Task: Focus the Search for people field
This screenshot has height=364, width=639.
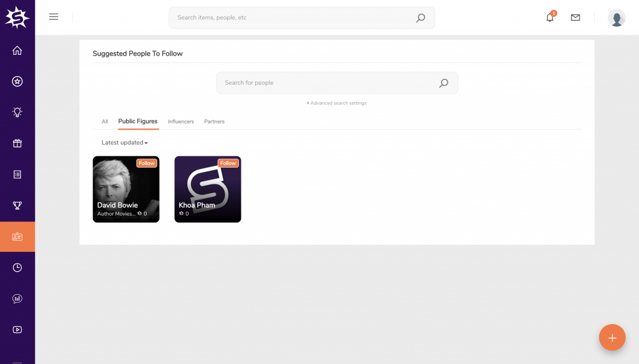Action: 337,83
